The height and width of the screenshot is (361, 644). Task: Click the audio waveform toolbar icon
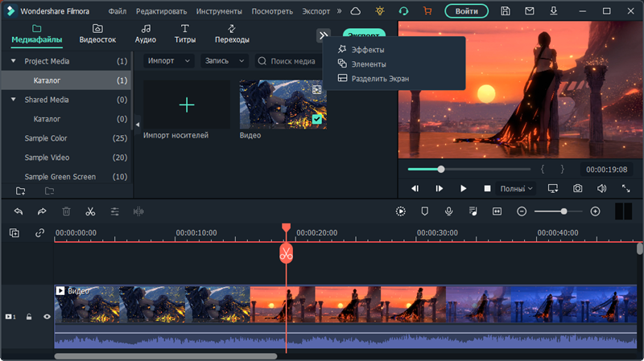coord(138,211)
